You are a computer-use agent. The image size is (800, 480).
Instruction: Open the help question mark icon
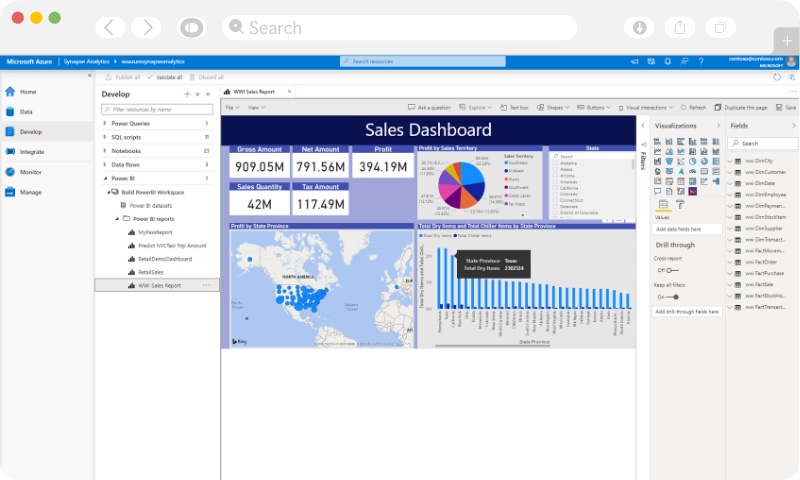coord(701,61)
